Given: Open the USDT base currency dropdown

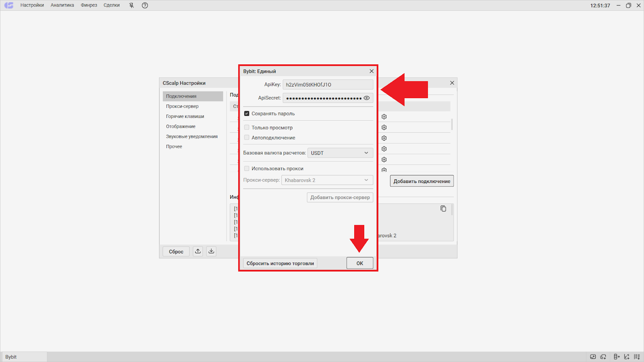Looking at the screenshot, I should pos(340,153).
